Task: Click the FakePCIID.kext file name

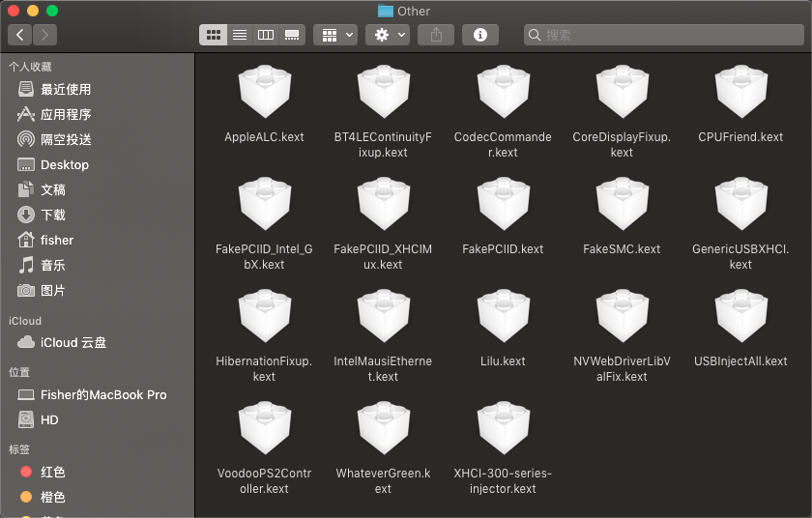Action: click(503, 249)
